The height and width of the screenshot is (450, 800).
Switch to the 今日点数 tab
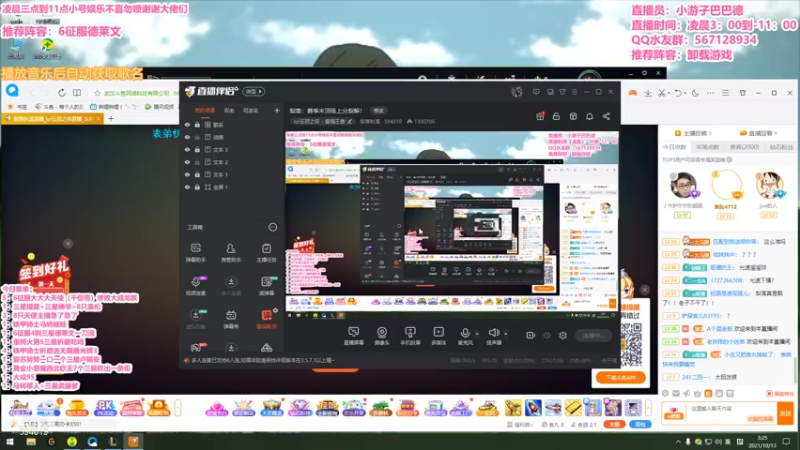[x=674, y=147]
